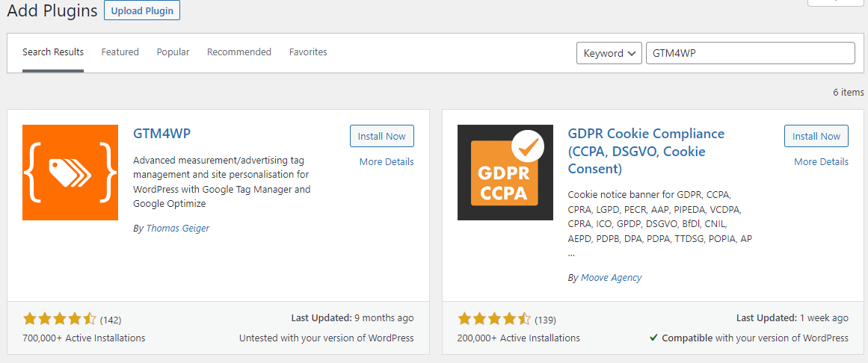Click the GDPR Cookie Compliance star rating
Image resolution: width=868 pixels, height=363 pixels.
pyautogui.click(x=493, y=319)
